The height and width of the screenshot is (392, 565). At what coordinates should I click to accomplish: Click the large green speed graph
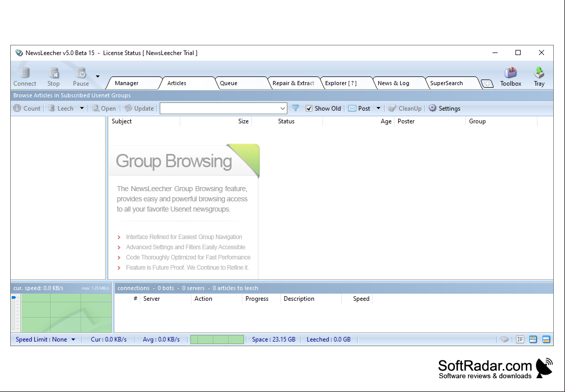pos(66,313)
